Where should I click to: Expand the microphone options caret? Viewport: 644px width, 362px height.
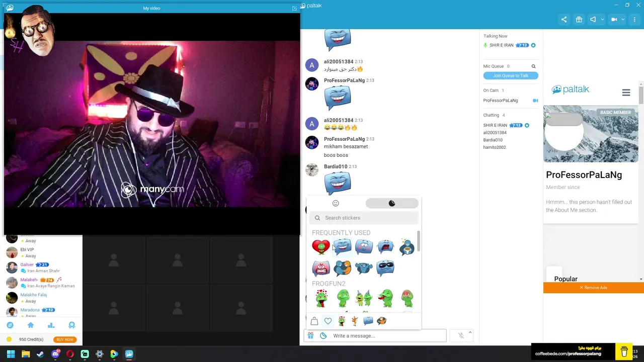click(470, 332)
